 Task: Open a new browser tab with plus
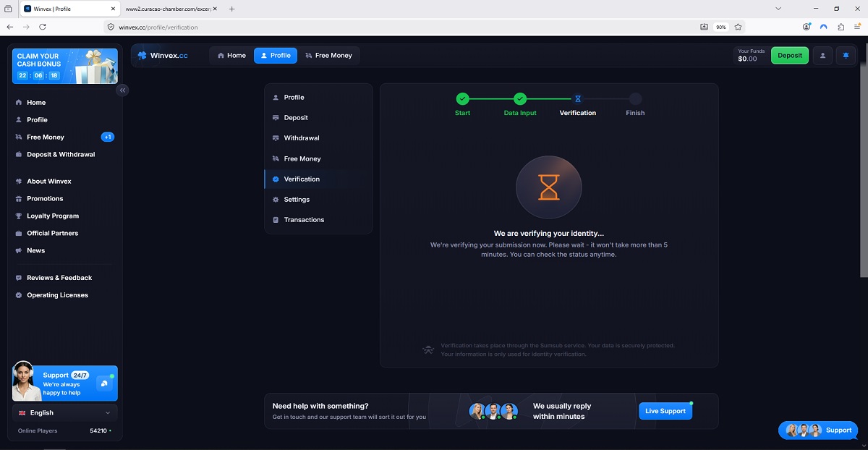[231, 9]
